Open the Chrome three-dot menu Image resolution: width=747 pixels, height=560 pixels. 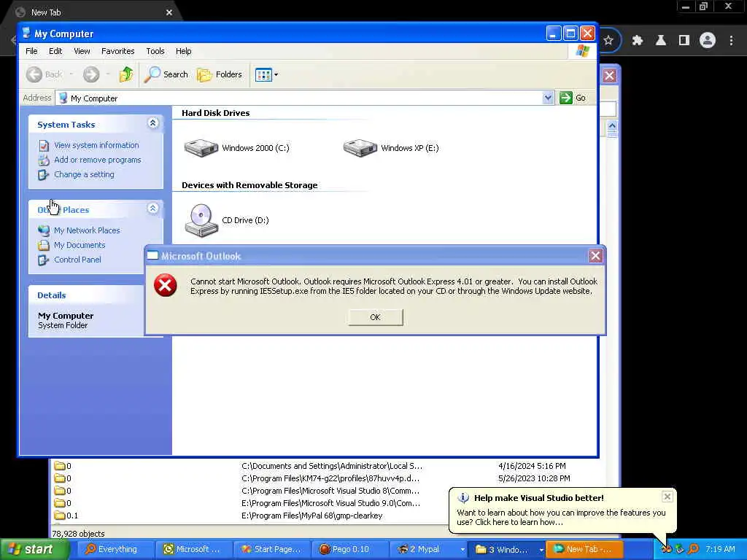point(731,41)
